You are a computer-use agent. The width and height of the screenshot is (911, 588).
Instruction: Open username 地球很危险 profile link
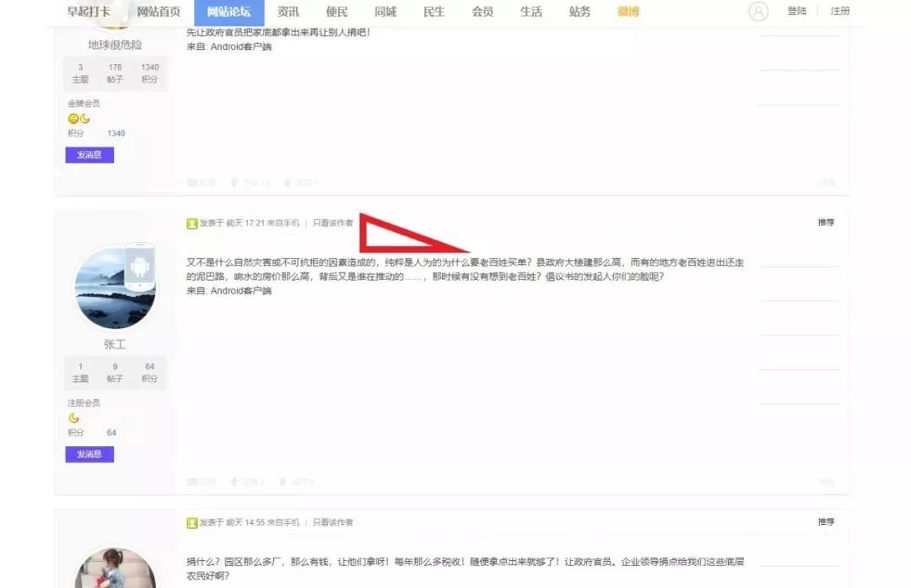(x=115, y=45)
